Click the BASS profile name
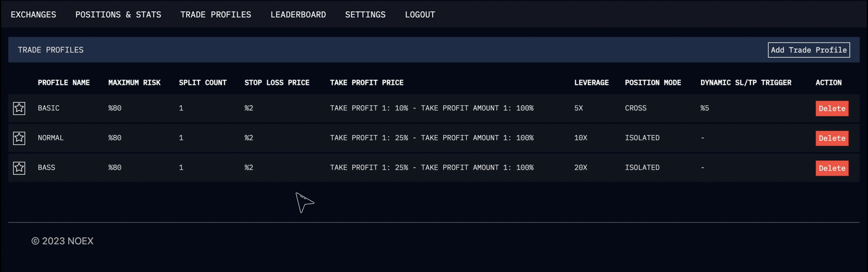 coord(46,168)
